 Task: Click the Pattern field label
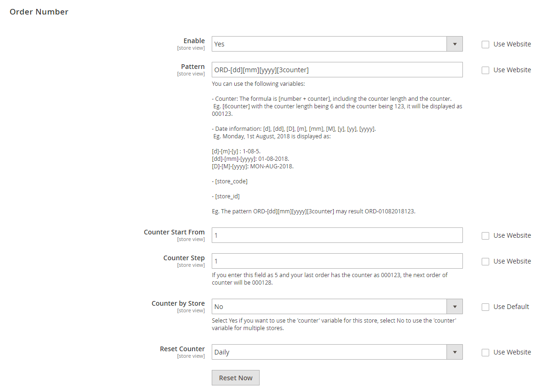pyautogui.click(x=192, y=67)
